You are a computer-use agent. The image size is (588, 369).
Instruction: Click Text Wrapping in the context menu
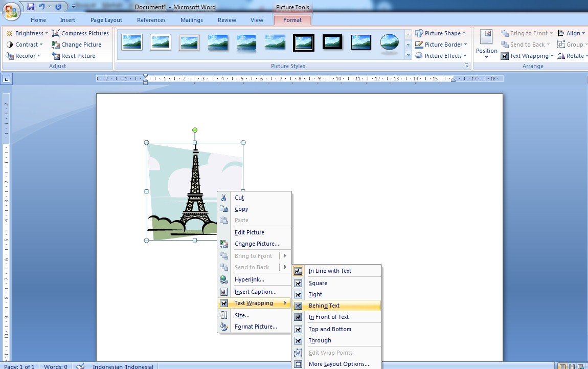coord(254,303)
